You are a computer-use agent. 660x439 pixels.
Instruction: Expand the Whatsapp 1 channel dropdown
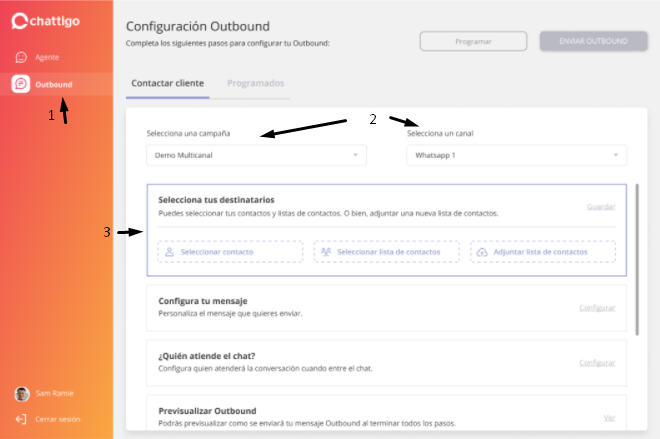[516, 155]
